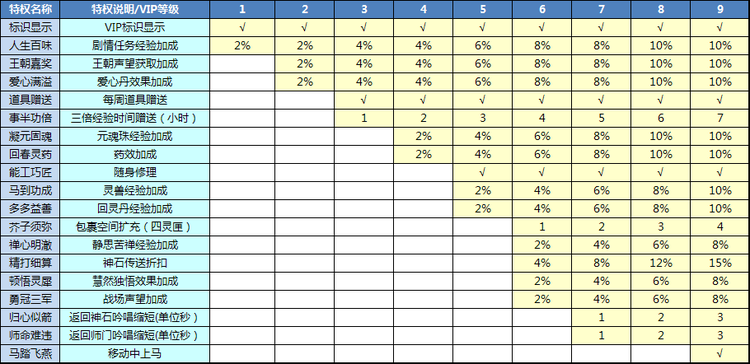Select the 师命难违 privilege name
Image resolution: width=750 pixels, height=364 pixels.
pyautogui.click(x=31, y=336)
